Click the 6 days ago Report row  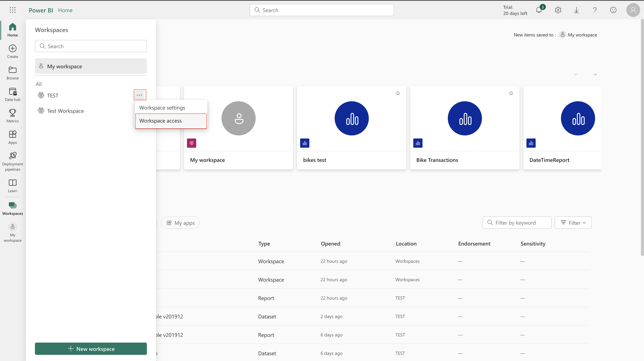372,335
